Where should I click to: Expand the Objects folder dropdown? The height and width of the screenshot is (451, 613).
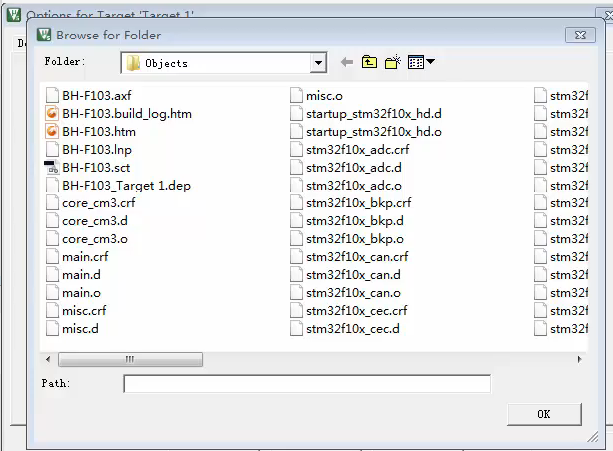[318, 63]
